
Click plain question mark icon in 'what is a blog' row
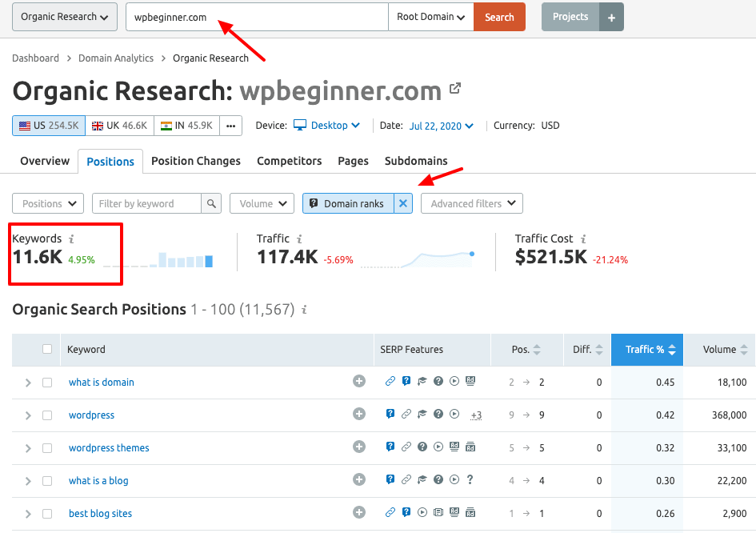coord(470,480)
